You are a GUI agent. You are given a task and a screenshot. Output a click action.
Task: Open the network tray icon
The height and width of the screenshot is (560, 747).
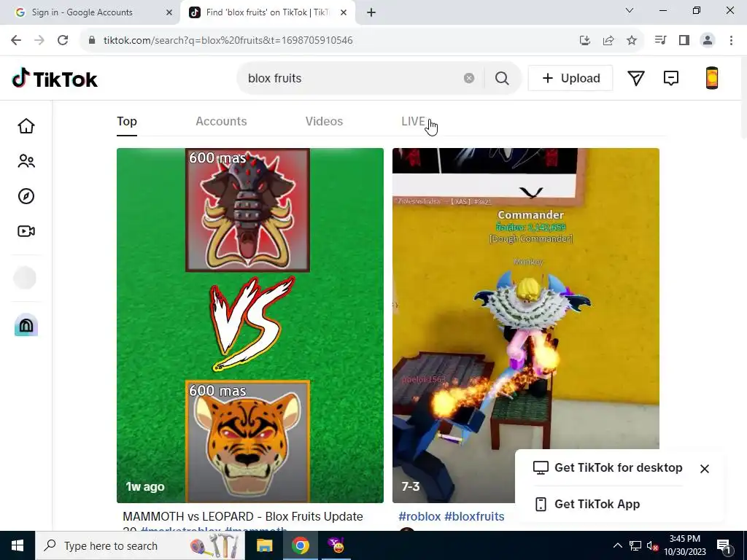tap(635, 545)
